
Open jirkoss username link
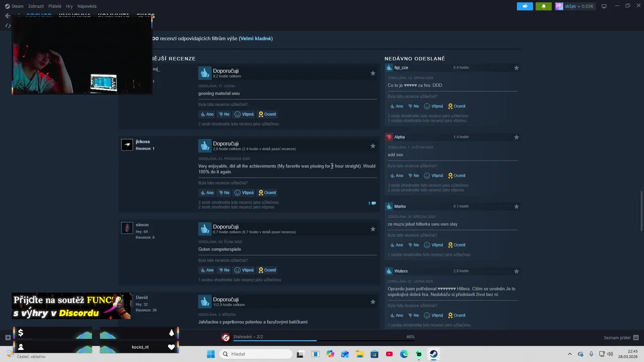[143, 142]
